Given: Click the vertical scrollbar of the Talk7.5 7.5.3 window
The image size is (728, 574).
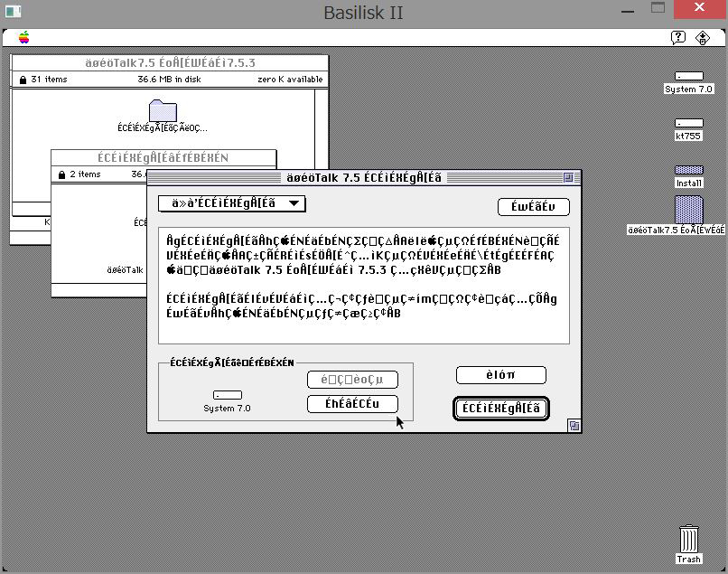Looking at the screenshot, I should coord(321,128).
